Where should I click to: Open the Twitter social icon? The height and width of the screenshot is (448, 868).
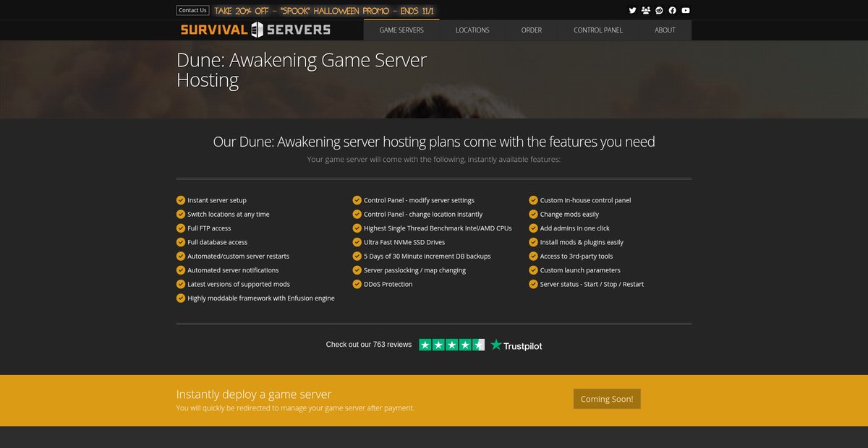tap(632, 10)
